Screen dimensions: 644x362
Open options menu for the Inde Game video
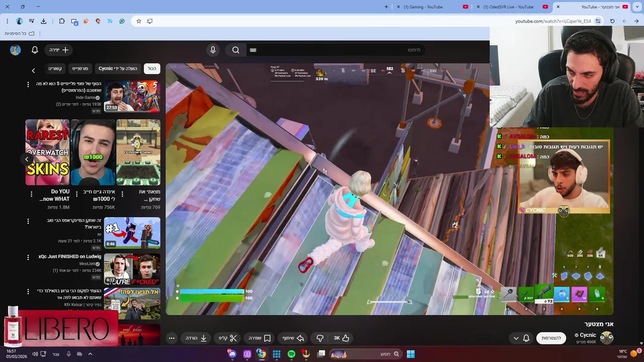point(28,84)
